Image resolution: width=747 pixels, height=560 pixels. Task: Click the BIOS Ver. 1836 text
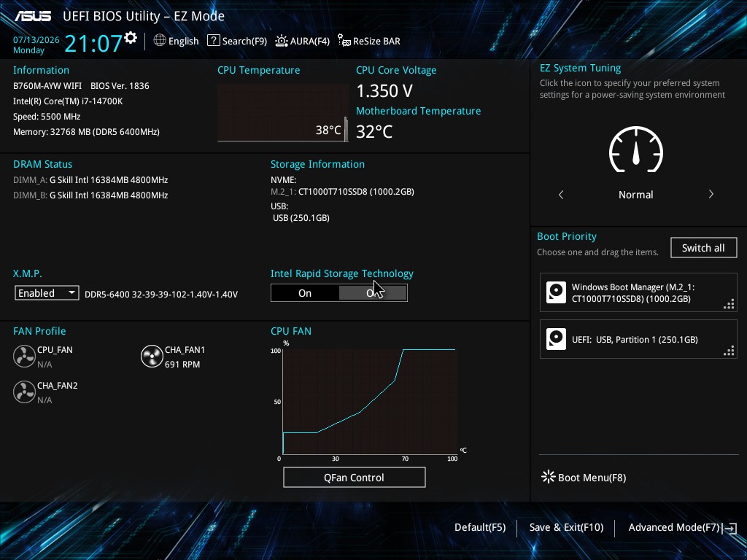tap(120, 86)
